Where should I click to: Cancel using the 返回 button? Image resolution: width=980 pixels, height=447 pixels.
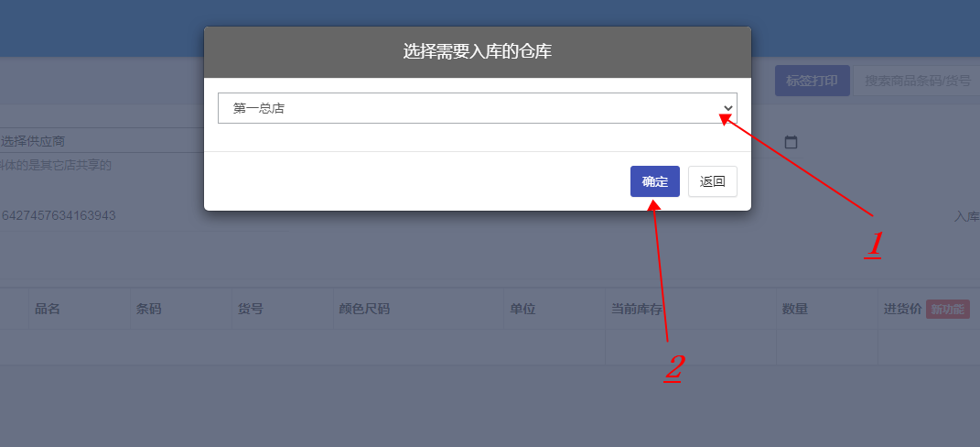[713, 181]
